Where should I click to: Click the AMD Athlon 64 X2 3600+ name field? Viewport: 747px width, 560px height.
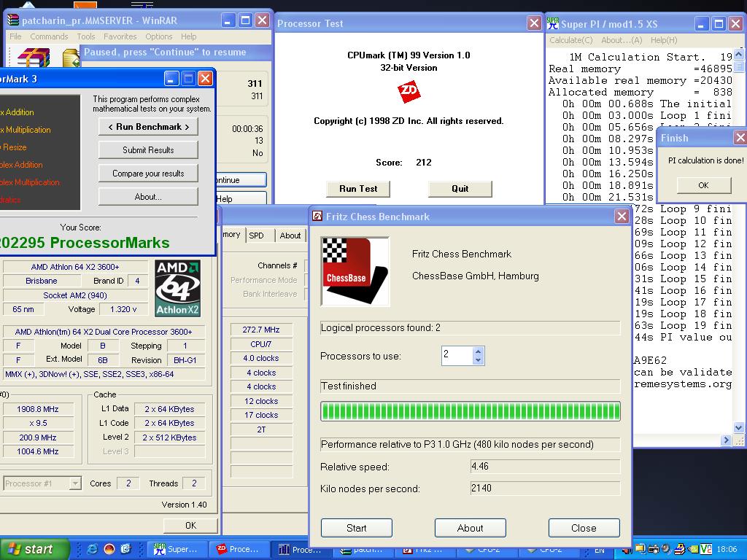75,267
